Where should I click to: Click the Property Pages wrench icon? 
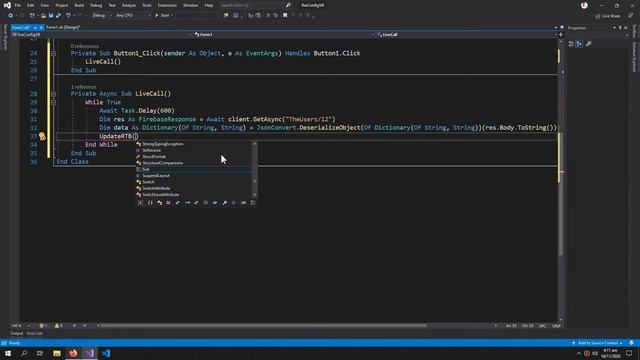(589, 44)
